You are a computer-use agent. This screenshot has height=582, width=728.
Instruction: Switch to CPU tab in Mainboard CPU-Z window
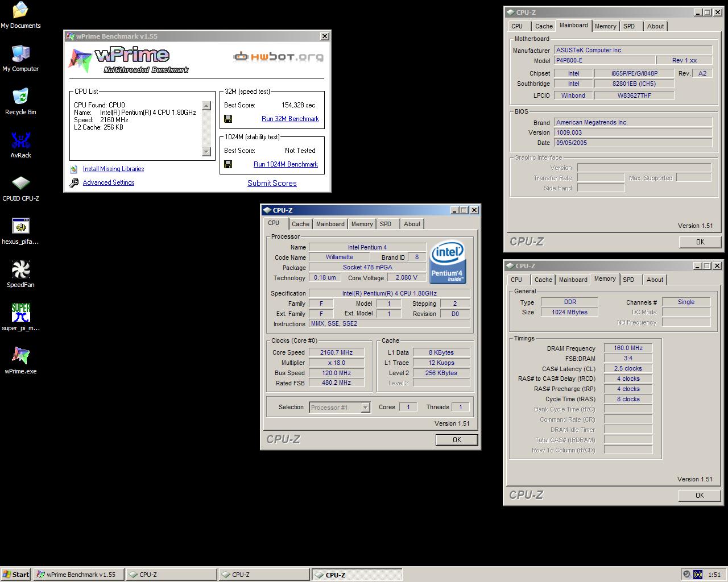coord(517,26)
